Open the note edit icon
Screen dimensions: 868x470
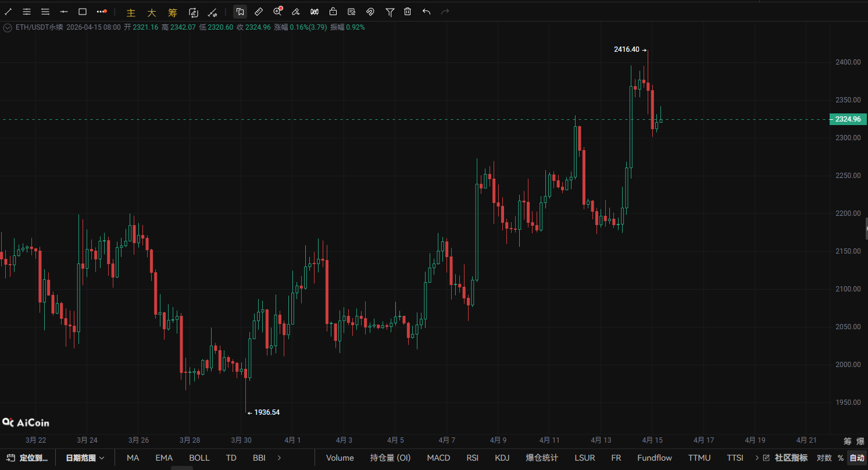click(x=352, y=12)
